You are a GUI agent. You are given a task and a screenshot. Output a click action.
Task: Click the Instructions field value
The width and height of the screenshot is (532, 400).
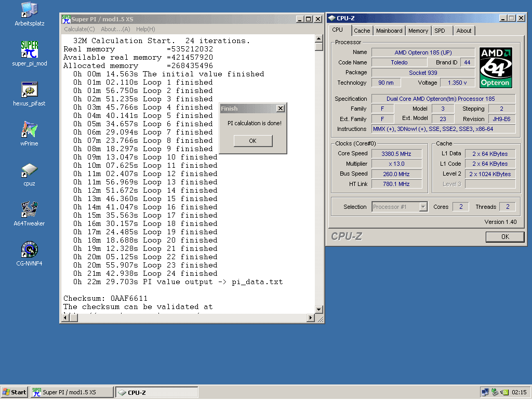tap(444, 129)
